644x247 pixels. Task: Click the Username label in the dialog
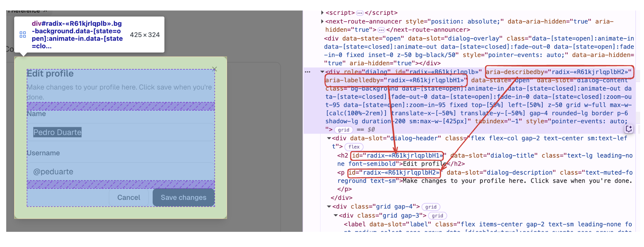(x=43, y=153)
